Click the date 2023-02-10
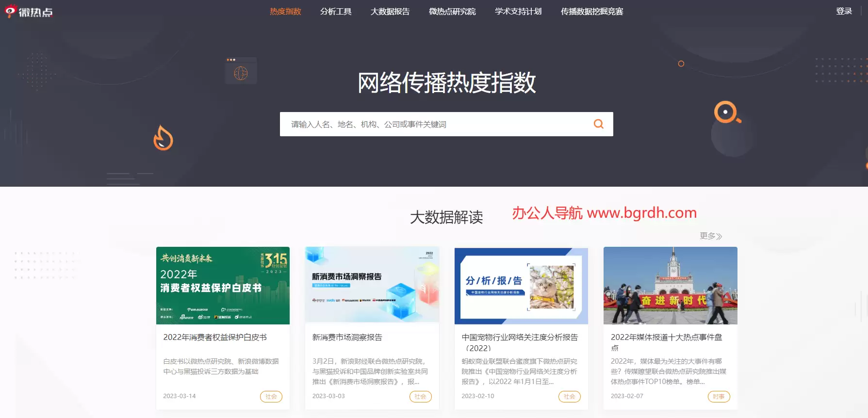Viewport: 868px width, 418px height. 478,396
